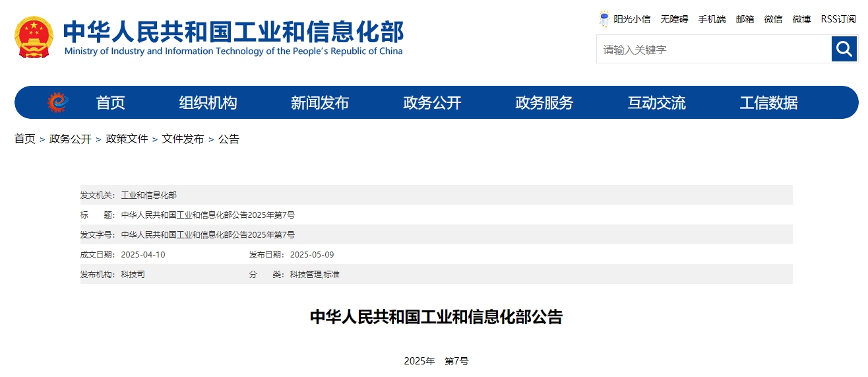Click the English ministry name subtitle
The width and height of the screenshot is (868, 377).
(233, 51)
